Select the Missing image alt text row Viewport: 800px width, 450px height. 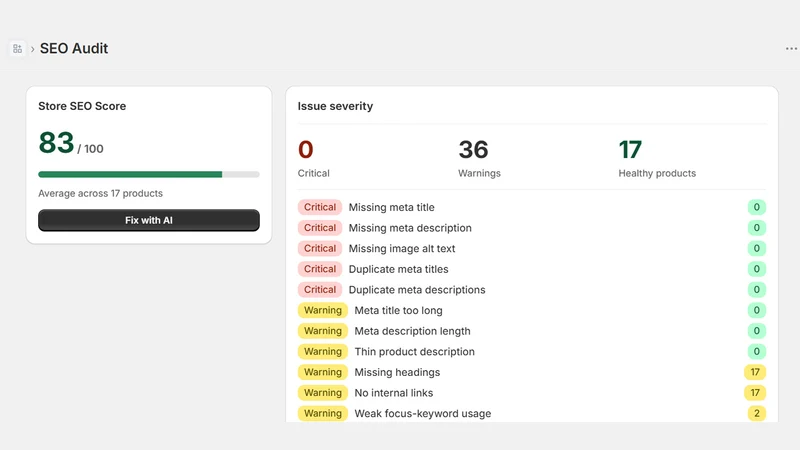[532, 248]
